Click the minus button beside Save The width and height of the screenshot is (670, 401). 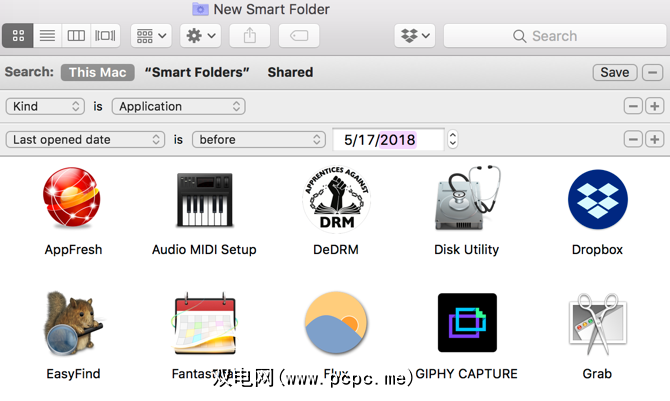[x=652, y=72]
